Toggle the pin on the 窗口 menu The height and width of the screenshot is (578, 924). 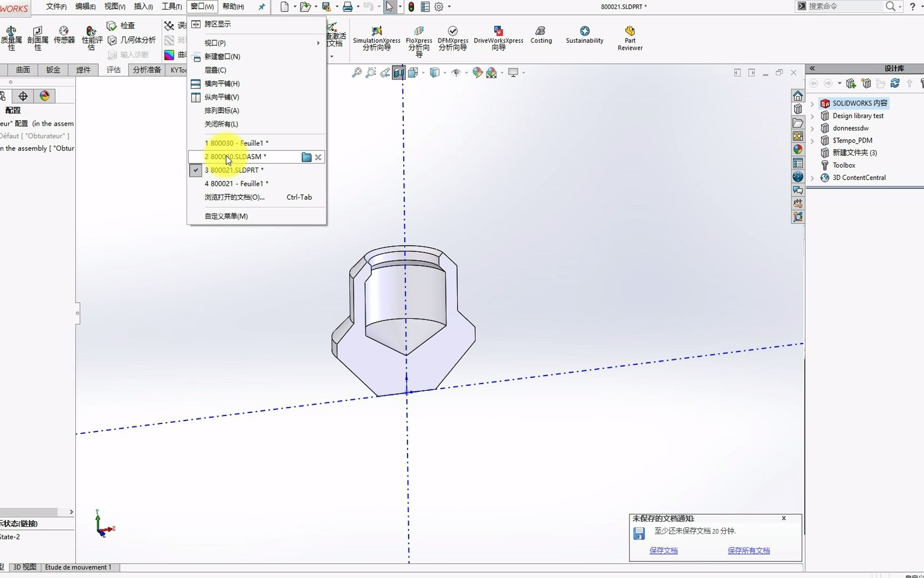tap(261, 7)
